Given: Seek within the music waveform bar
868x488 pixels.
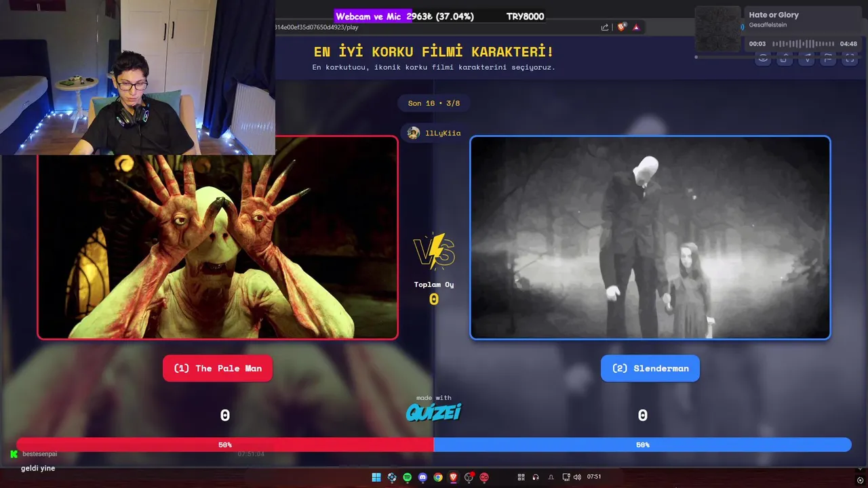Looking at the screenshot, I should (803, 43).
